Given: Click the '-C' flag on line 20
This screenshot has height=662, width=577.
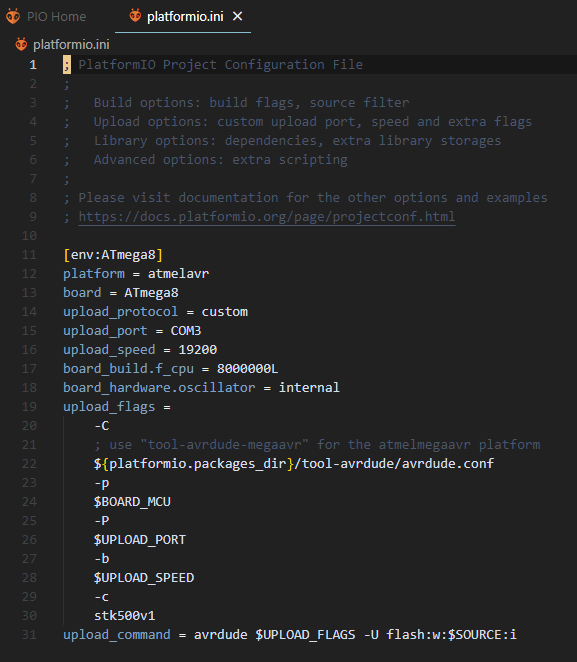Looking at the screenshot, I should point(102,426).
